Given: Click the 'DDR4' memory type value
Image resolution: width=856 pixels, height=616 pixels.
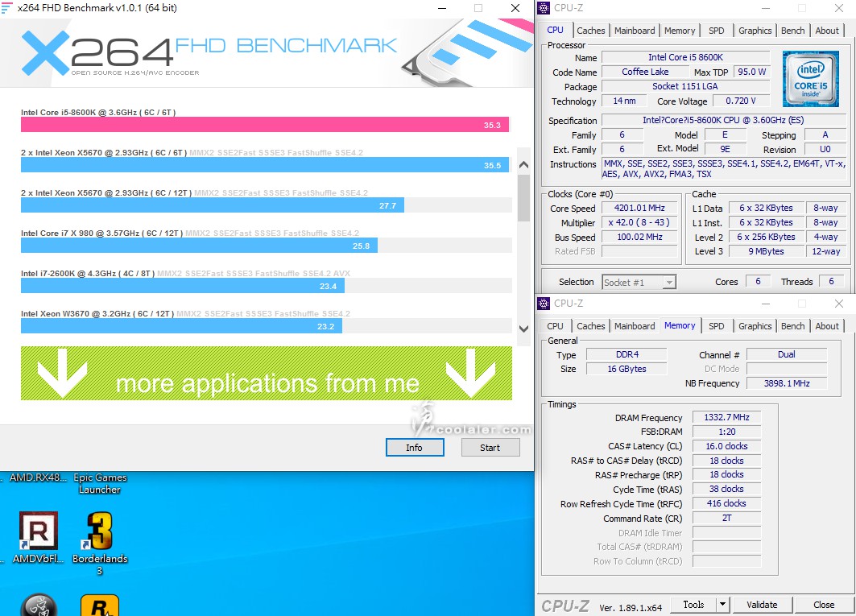Looking at the screenshot, I should click(626, 354).
